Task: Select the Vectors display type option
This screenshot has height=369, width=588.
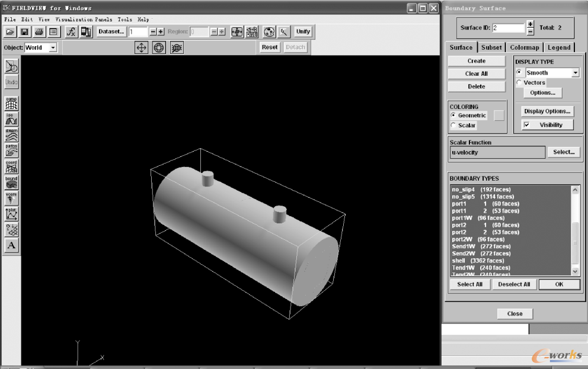Action: 519,83
